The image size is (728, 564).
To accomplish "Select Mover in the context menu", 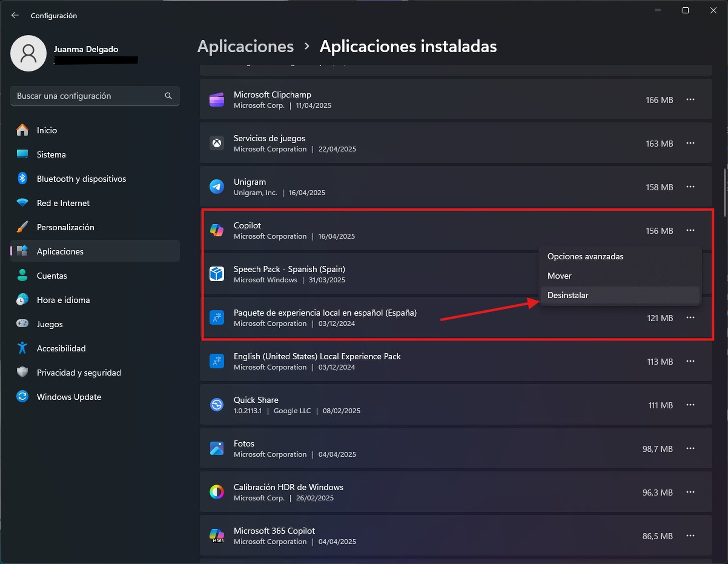I will (x=559, y=276).
